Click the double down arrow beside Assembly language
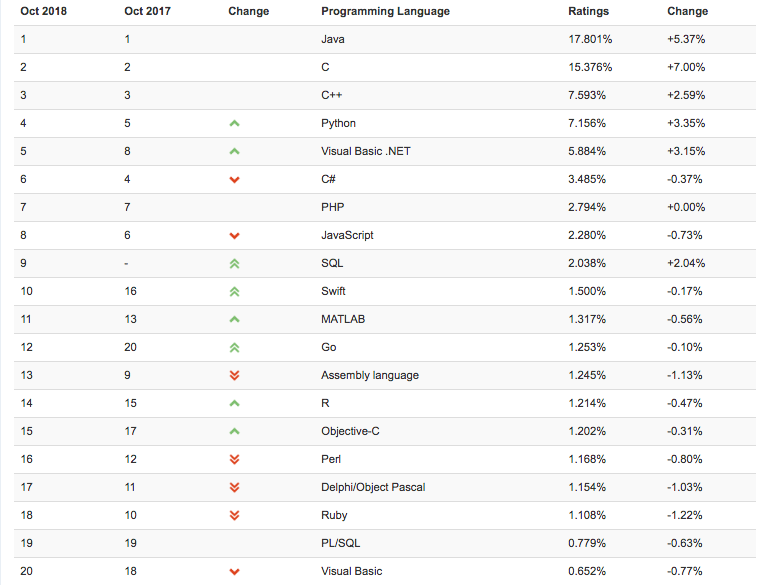Viewport: 768px width, 585px height. (235, 376)
